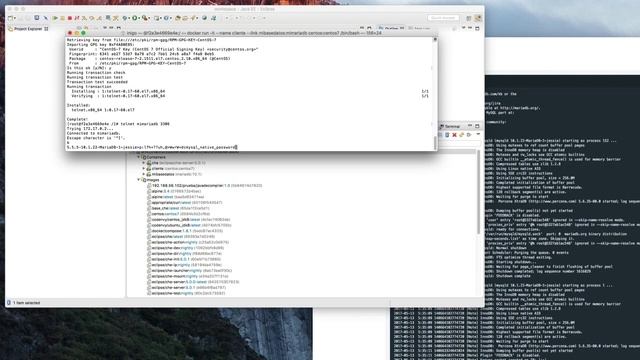
Task: Click the red Terminate toolbar icon
Action: [x=69, y=18]
